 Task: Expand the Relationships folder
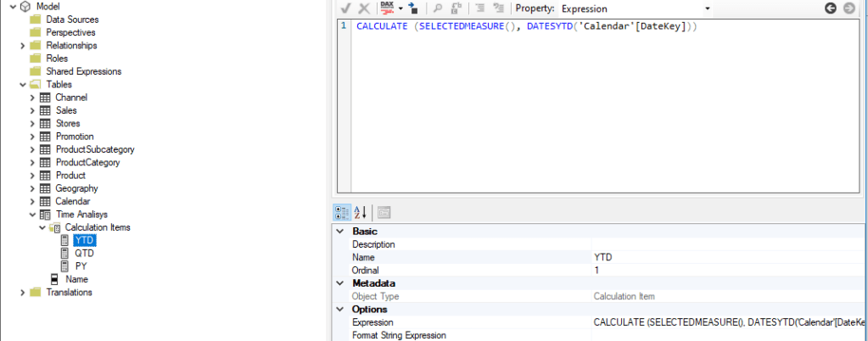[x=23, y=45]
